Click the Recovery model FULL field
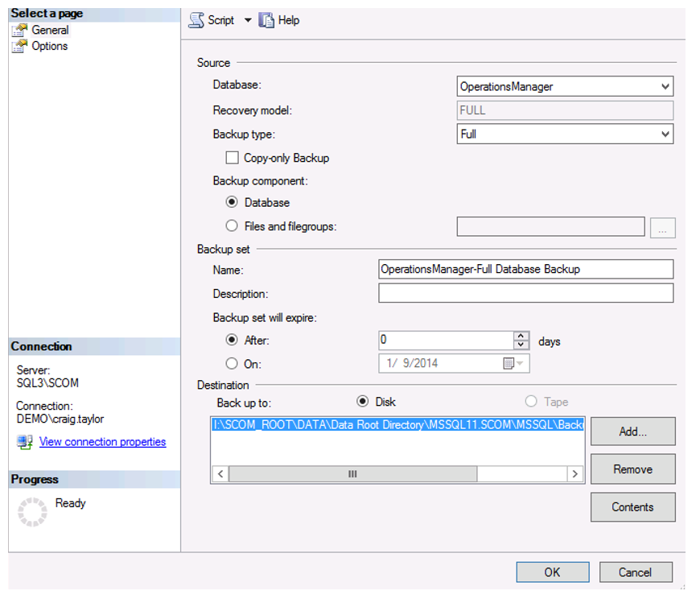Viewport: 700px width, 599px height. (565, 110)
